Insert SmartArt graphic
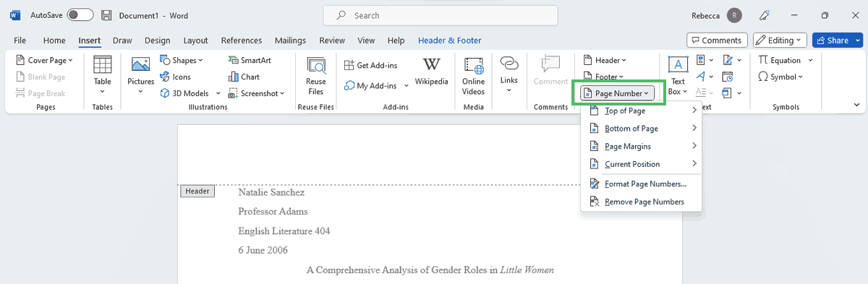 click(249, 60)
